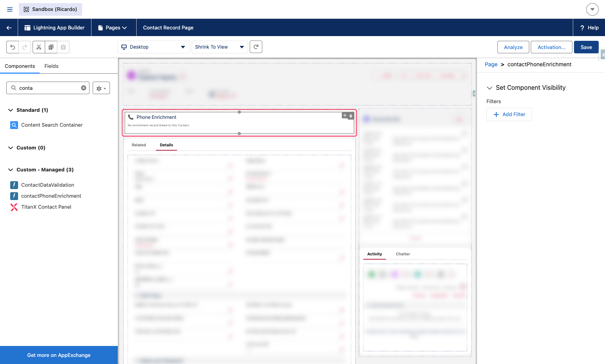Click the Analyze button
The width and height of the screenshot is (605, 364).
(513, 47)
